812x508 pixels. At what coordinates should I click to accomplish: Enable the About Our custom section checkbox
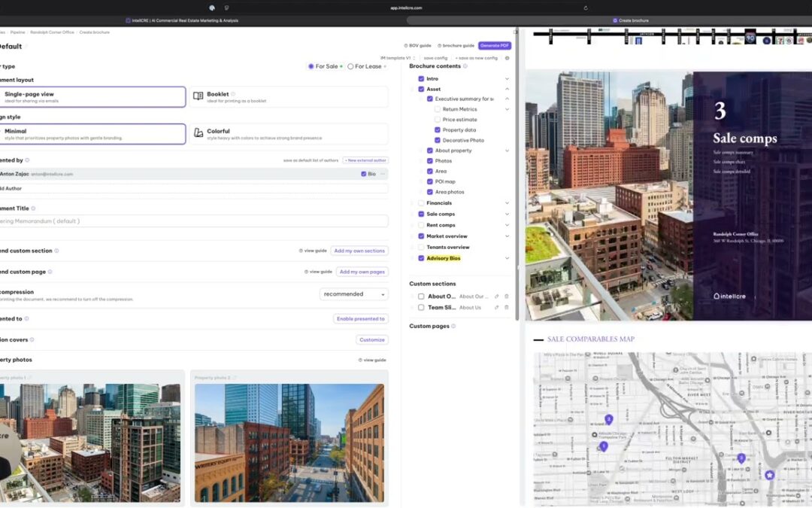(421, 297)
